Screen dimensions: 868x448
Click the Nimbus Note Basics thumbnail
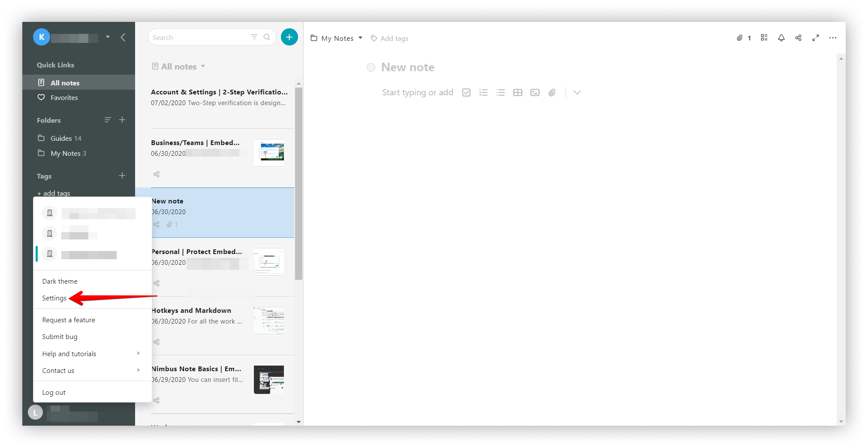269,379
